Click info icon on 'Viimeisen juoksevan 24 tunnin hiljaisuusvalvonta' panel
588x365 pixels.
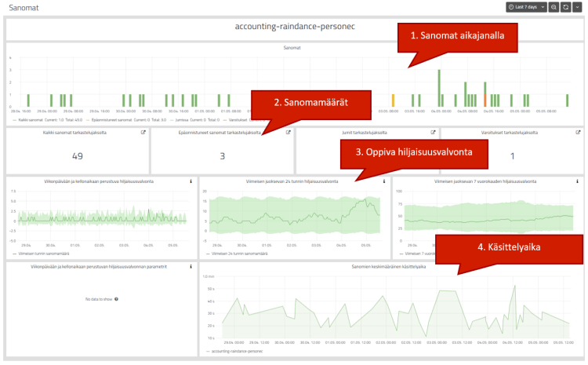[x=384, y=181]
